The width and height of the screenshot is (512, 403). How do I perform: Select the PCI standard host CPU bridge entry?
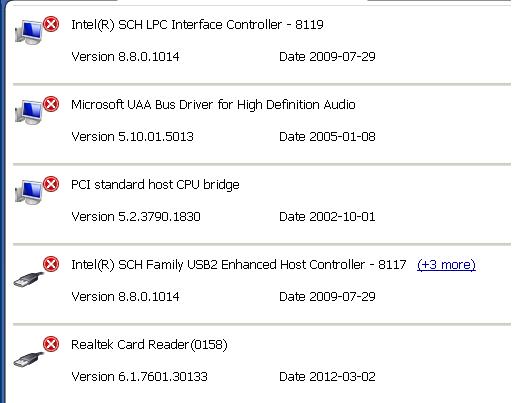(x=155, y=185)
